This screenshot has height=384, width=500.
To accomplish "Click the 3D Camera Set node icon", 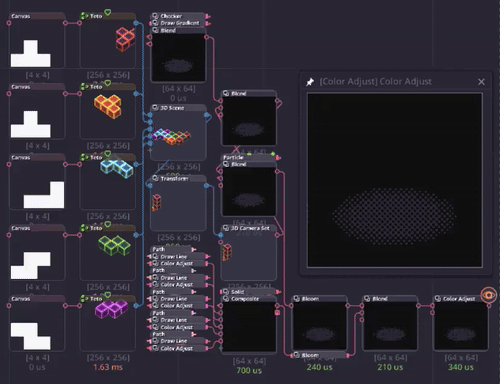I will point(226,228).
